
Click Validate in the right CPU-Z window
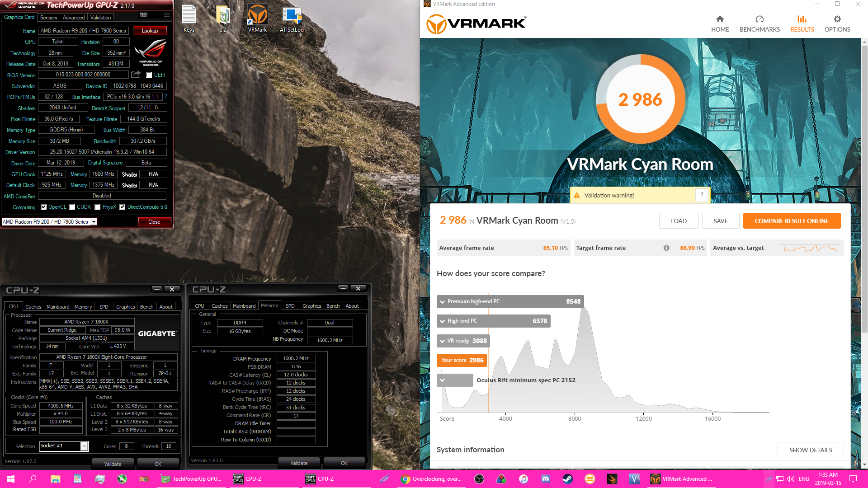point(299,463)
